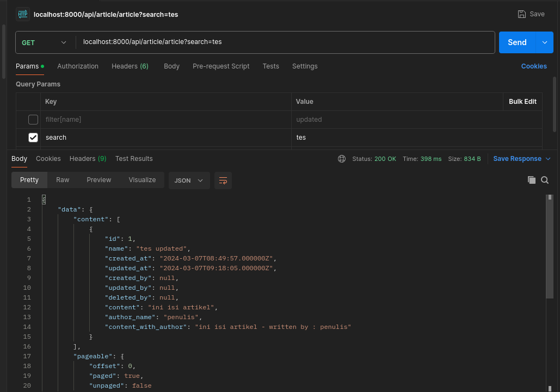
Task: Click the blue Send button
Action: pos(517,42)
